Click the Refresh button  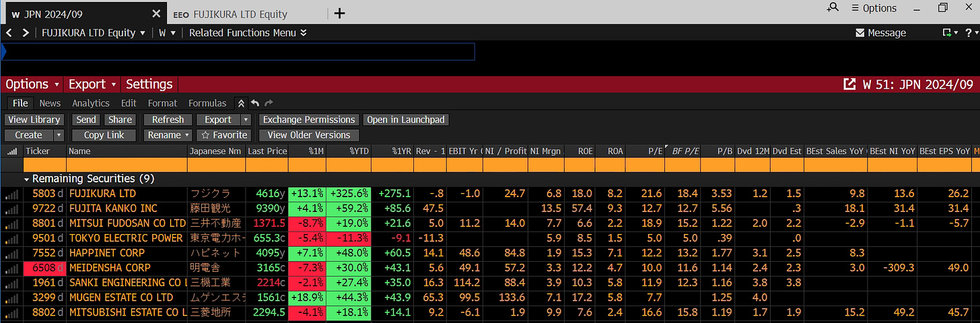point(168,119)
